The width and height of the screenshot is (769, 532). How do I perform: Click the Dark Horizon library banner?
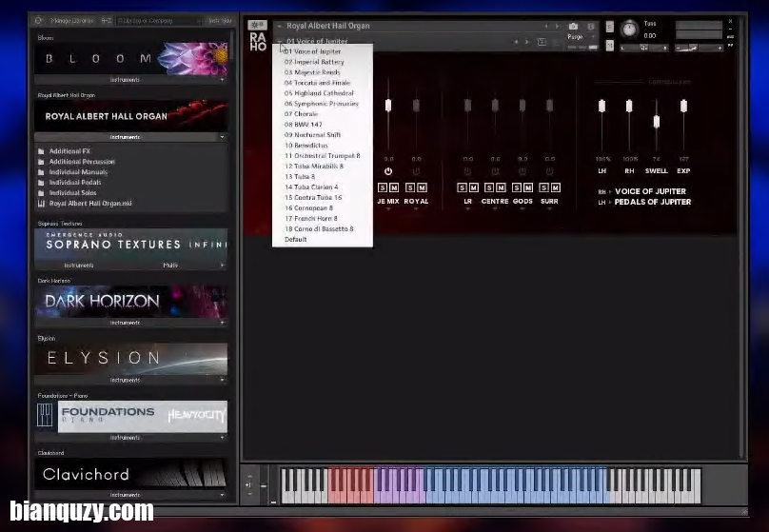(131, 301)
